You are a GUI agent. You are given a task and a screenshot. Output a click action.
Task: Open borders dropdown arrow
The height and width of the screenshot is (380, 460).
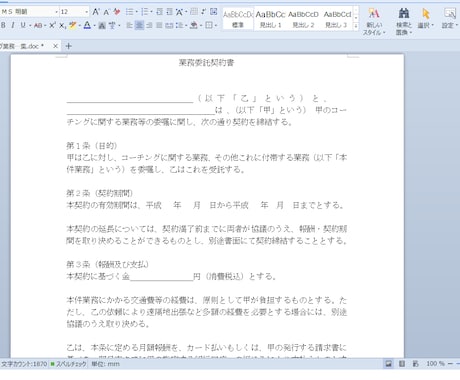pyautogui.click(x=216, y=26)
